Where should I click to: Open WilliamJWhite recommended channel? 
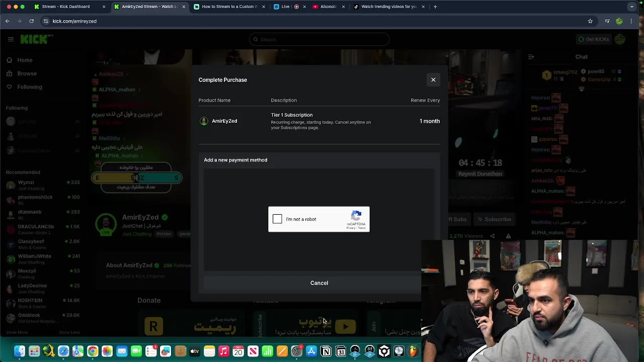(x=43, y=258)
